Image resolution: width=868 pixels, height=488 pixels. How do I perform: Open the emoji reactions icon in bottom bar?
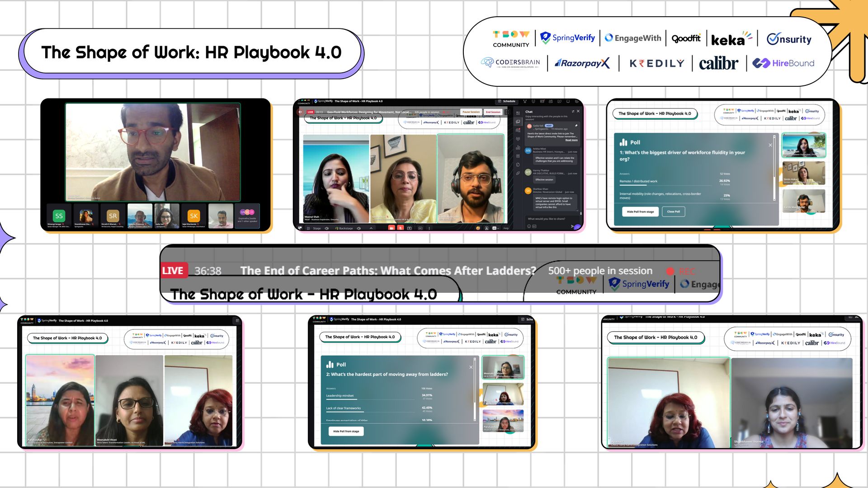(x=478, y=228)
